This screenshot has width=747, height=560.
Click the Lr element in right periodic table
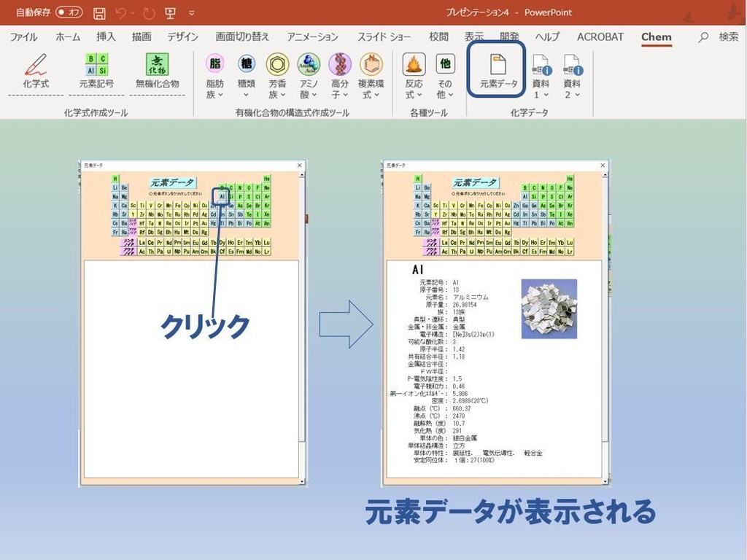tap(570, 252)
